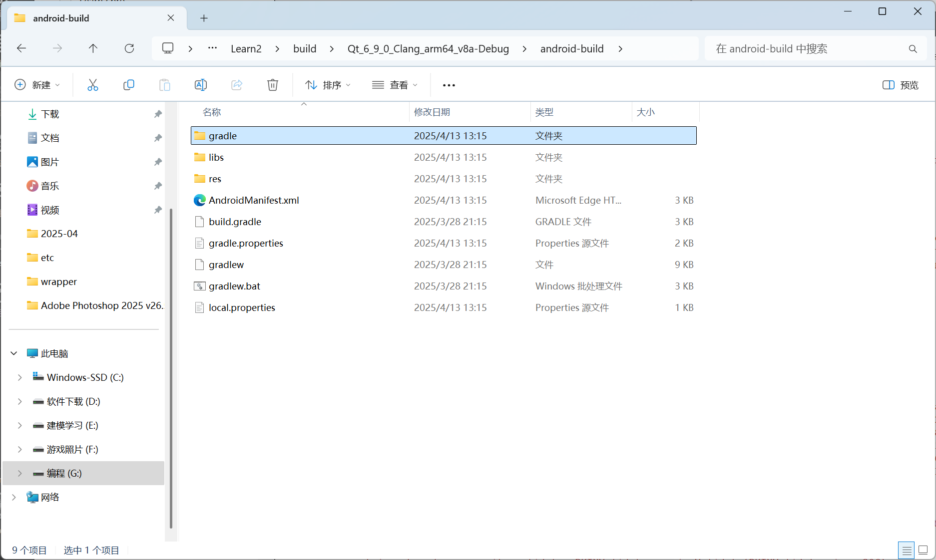Expand the 软件下载 (D:) drive node
Viewport: 936px width, 560px height.
(20, 401)
